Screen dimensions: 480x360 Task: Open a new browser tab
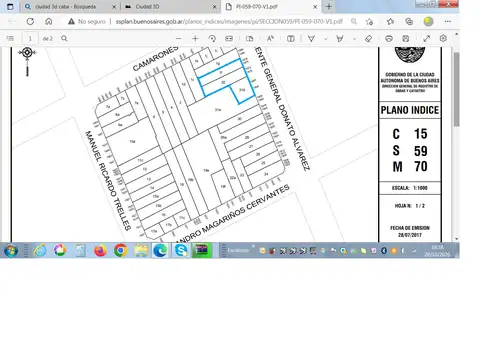(x=329, y=7)
